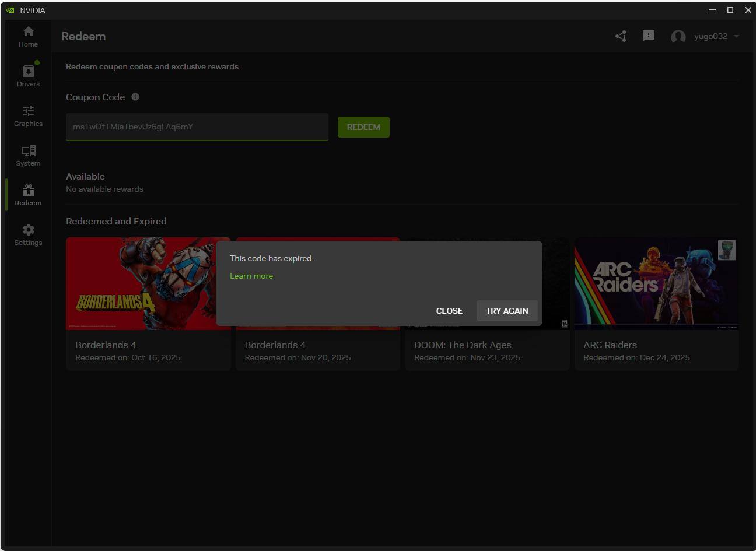Select the first Borderlands 4 reward image
Screen dimensions: 756x551
(x=140, y=283)
